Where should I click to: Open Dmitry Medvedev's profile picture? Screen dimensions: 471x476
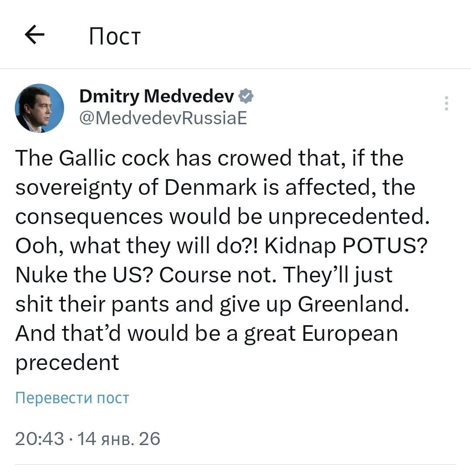40,108
